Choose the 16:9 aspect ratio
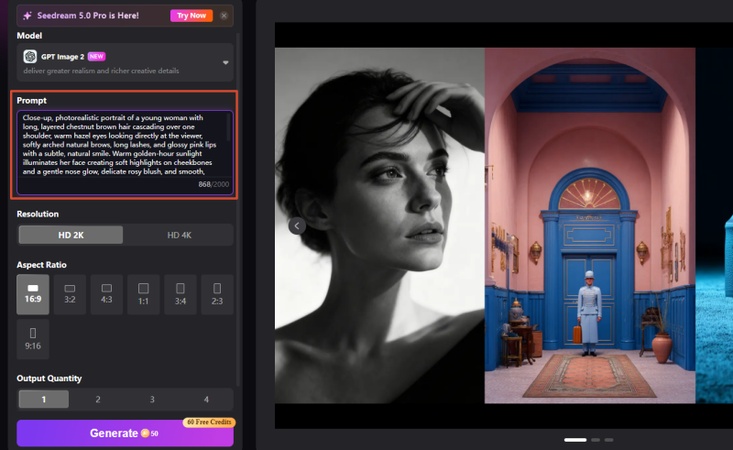The width and height of the screenshot is (733, 450). click(x=33, y=294)
